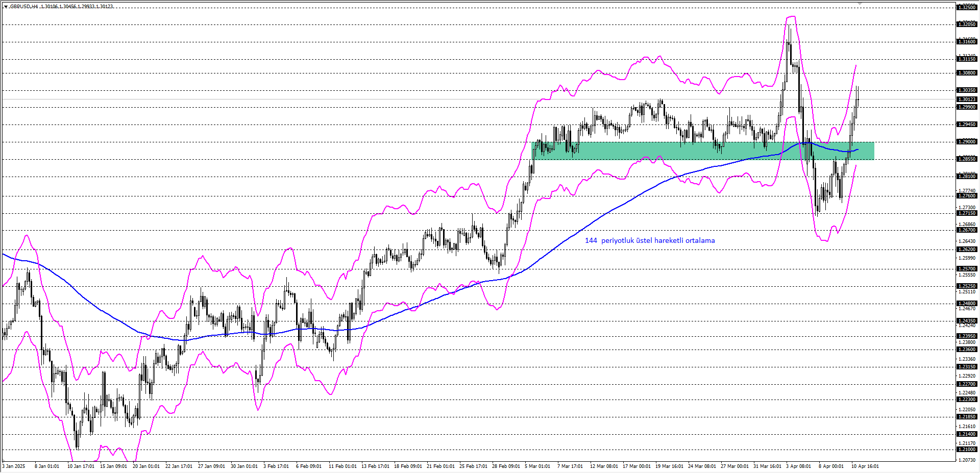This screenshot has width=980, height=473.
Task: Click the 15 Jan 09:01 time axis label
Action: [x=113, y=466]
